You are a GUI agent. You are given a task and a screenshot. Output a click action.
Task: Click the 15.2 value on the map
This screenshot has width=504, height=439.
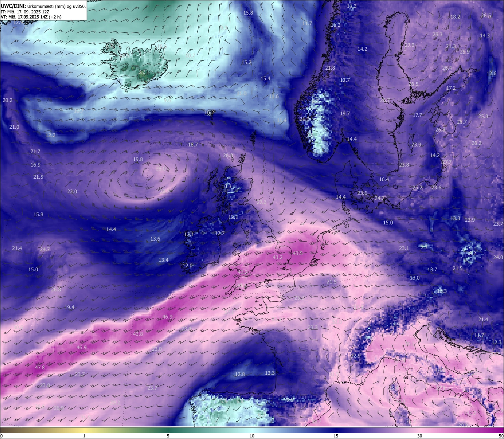point(246,62)
